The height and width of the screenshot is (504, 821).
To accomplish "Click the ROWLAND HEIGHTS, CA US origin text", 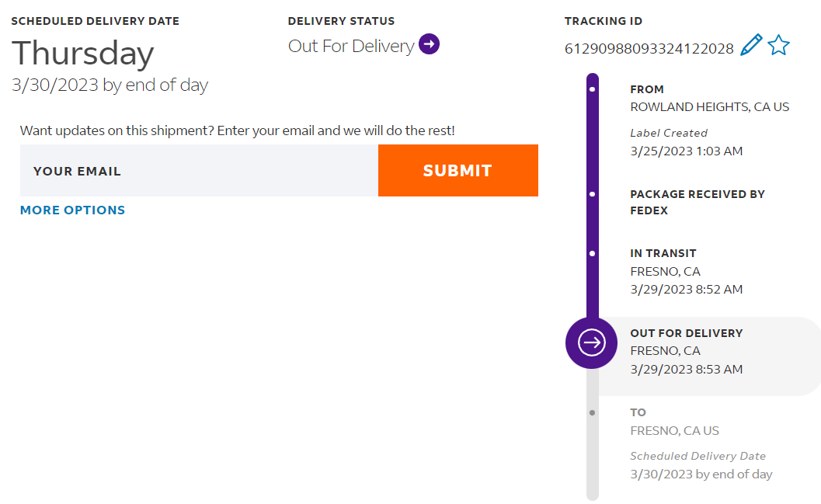I will [709, 107].
